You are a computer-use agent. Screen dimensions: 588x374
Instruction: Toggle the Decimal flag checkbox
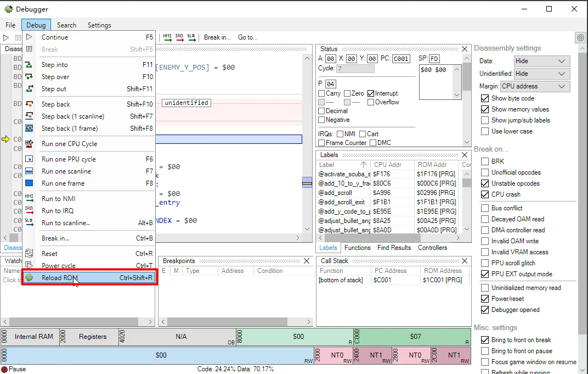coord(321,111)
